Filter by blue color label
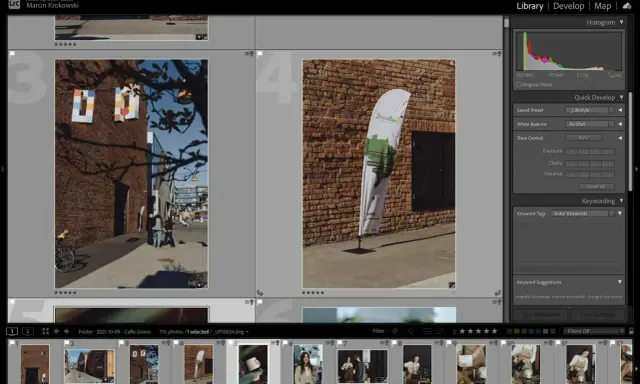640x384 pixels. [x=538, y=331]
